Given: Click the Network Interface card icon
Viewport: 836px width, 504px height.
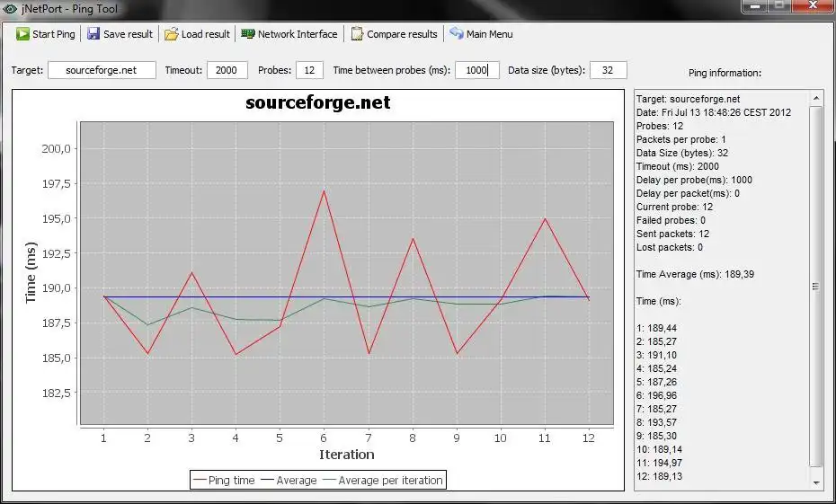Looking at the screenshot, I should [x=248, y=33].
